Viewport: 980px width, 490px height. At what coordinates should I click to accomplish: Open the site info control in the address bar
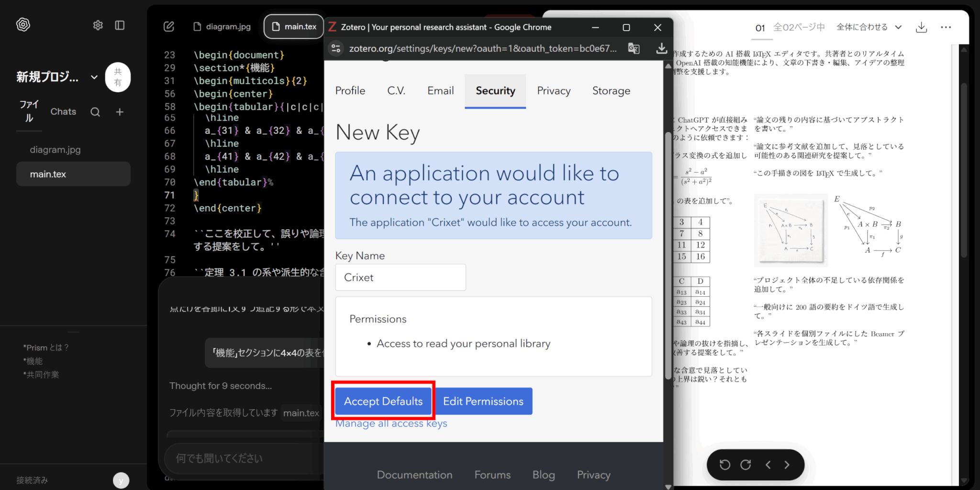[336, 48]
